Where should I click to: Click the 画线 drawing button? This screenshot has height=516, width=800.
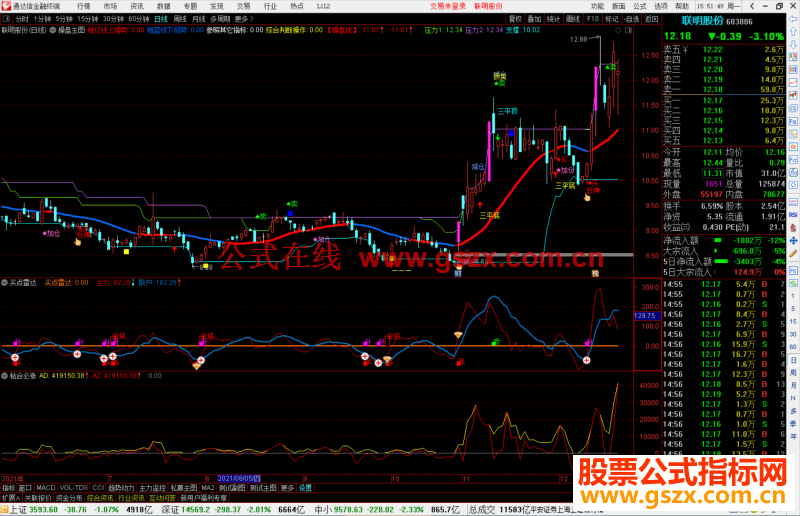click(573, 19)
